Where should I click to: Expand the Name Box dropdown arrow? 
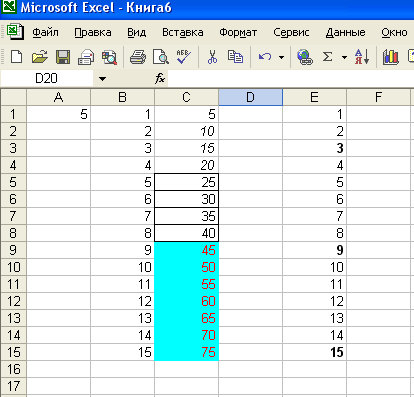103,79
